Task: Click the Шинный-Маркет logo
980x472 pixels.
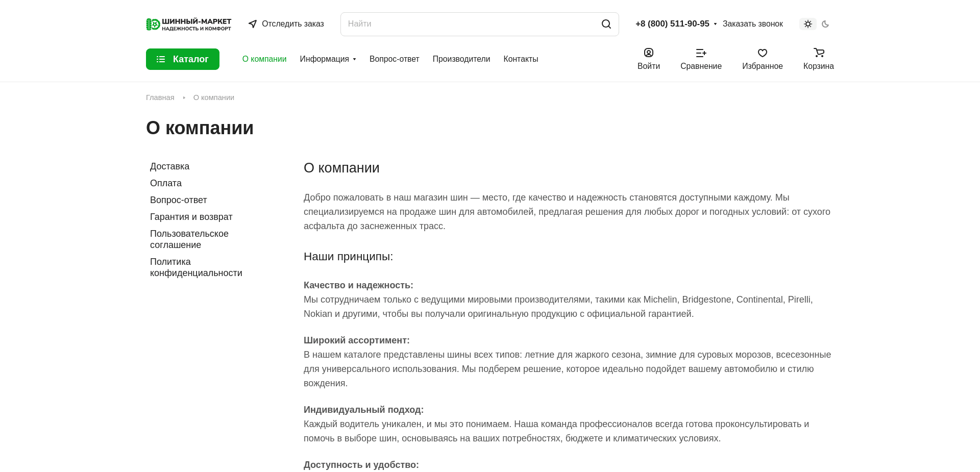Action: (x=189, y=23)
